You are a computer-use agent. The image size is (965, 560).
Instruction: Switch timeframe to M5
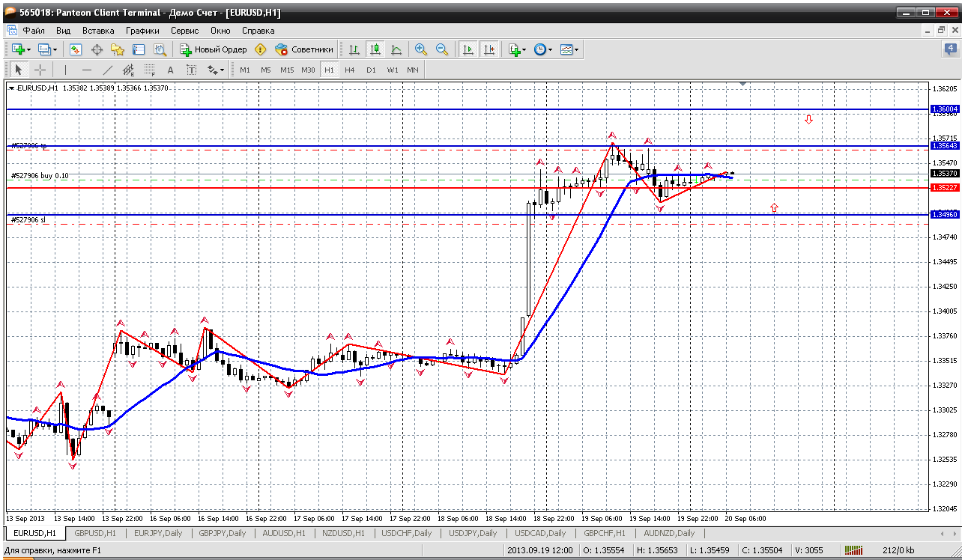(x=266, y=70)
